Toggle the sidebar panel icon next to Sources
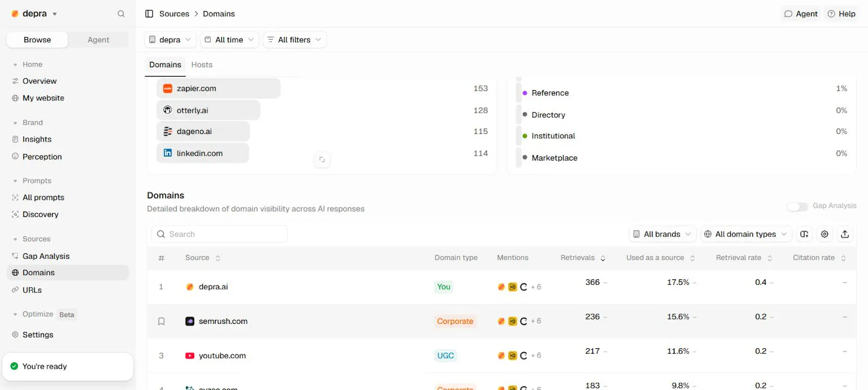This screenshot has height=390, width=868. click(x=149, y=14)
